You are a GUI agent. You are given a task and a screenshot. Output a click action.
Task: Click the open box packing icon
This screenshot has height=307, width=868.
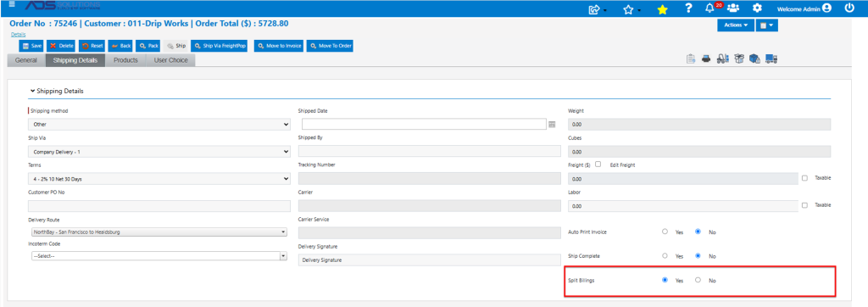tap(738, 59)
